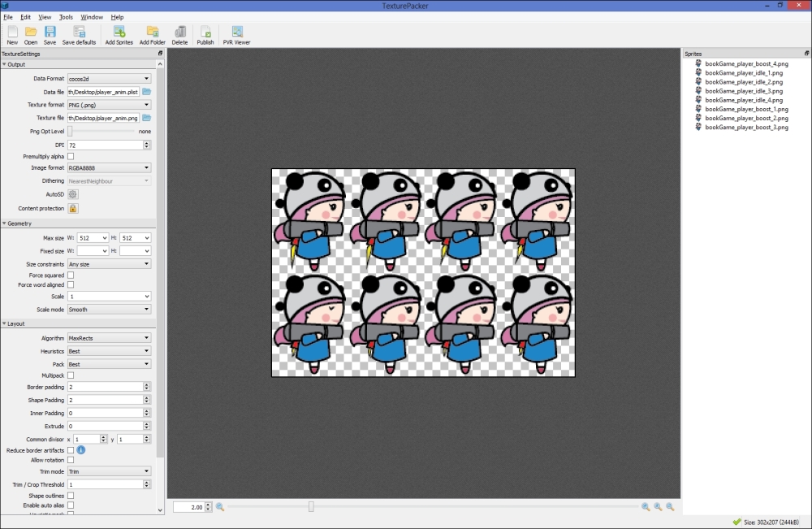Viewport: 812px width, 529px height.
Task: Open the Tools menu
Action: (66, 17)
